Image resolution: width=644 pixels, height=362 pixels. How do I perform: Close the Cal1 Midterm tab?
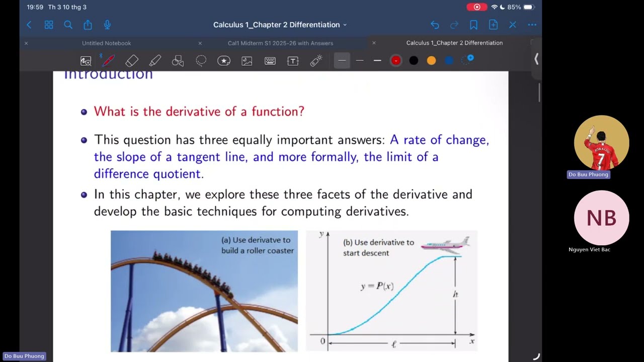pyautogui.click(x=200, y=43)
